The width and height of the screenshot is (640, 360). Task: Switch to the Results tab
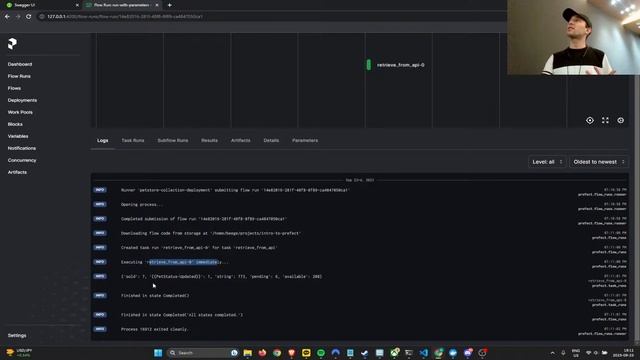coord(209,140)
